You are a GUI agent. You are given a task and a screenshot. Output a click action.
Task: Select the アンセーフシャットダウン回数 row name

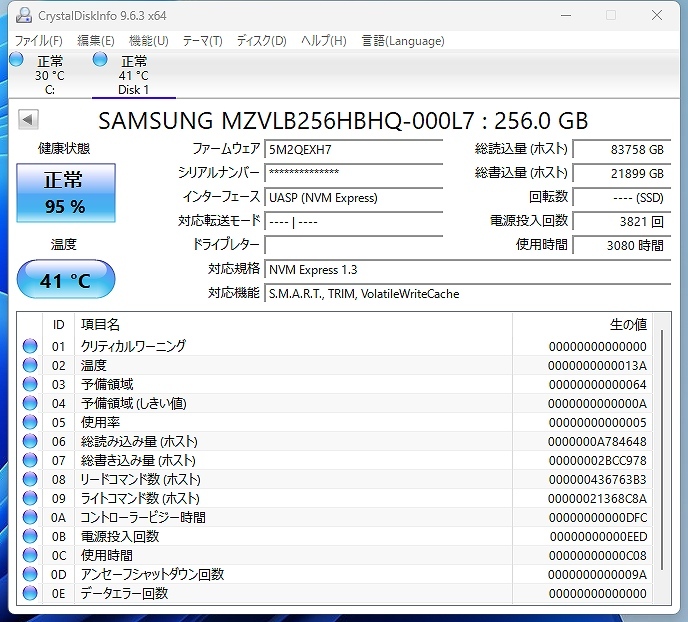tap(153, 574)
